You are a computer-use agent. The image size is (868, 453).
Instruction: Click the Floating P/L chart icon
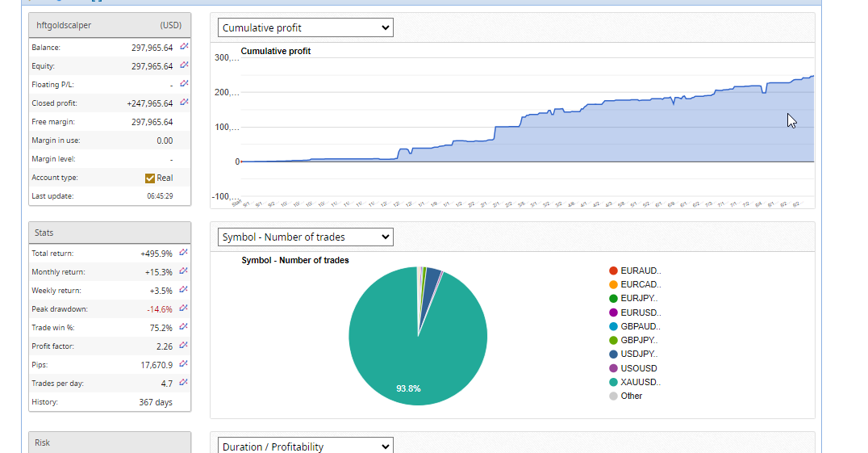pos(184,84)
